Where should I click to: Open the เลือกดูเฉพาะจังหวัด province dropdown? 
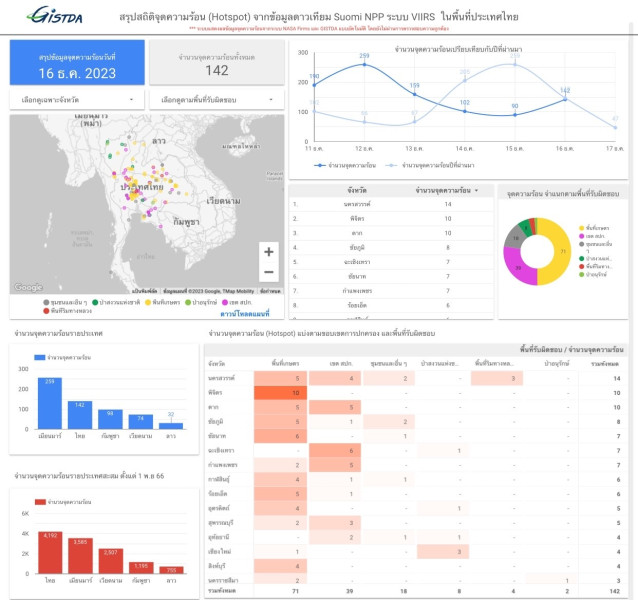click(76, 100)
